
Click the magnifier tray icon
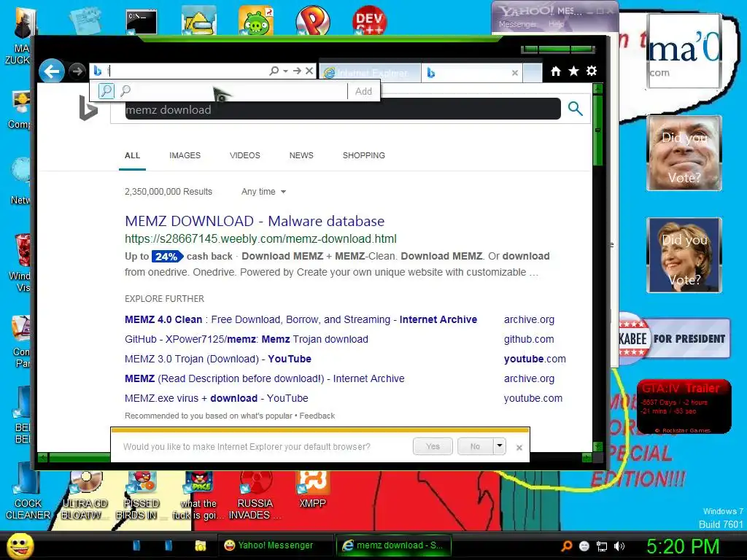click(566, 546)
